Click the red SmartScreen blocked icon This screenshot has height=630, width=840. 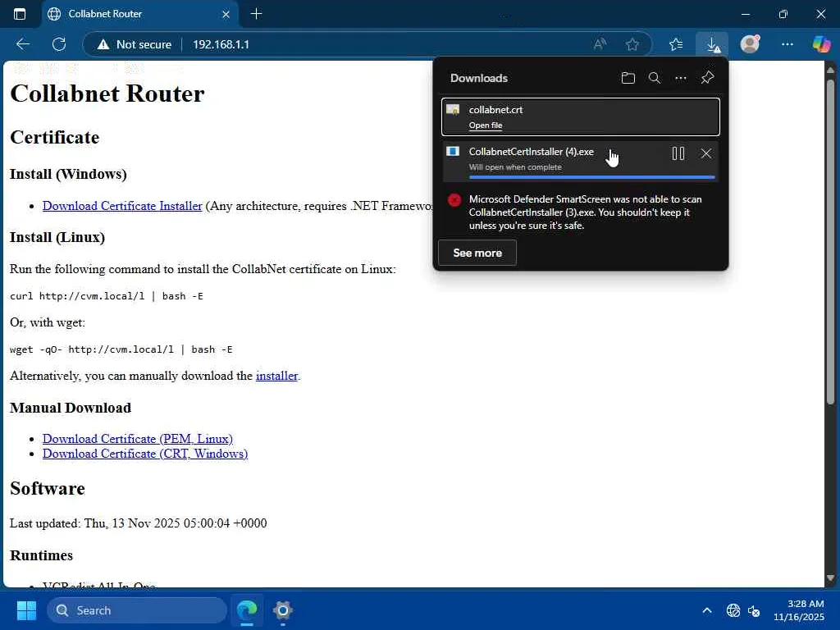pyautogui.click(x=454, y=200)
